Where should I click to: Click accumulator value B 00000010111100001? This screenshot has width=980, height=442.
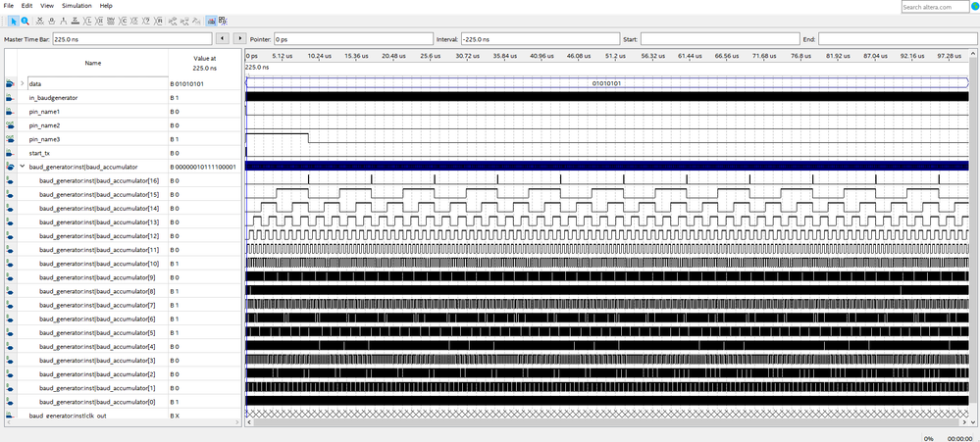pos(203,168)
